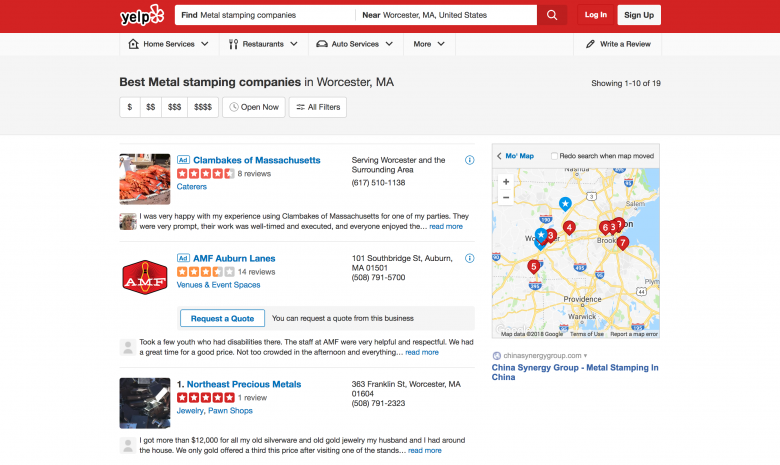The width and height of the screenshot is (780, 465).
Task: Click info icon for Clambakes of Massachusetts
Action: pyautogui.click(x=470, y=160)
